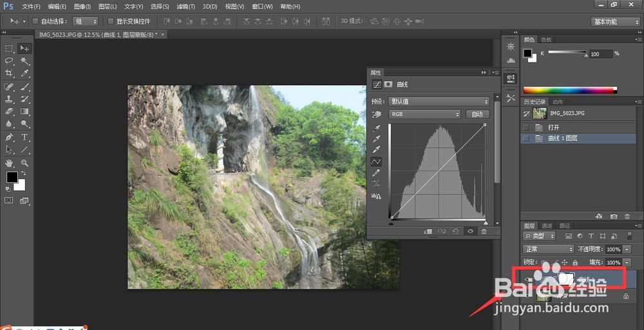Select the Healing Brush tool
This screenshot has width=644, height=330.
[9, 87]
